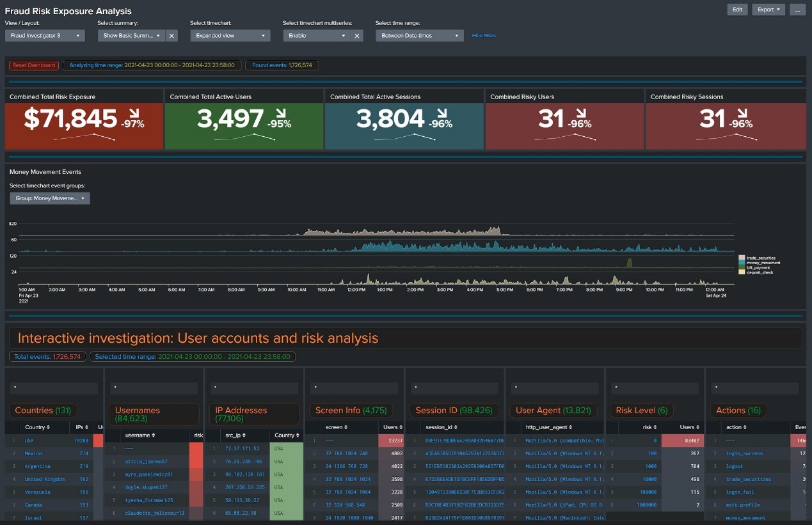Screen dimensions: 812x525
Task: Expand the Between Date-times time range dropdown
Action: click(x=419, y=36)
